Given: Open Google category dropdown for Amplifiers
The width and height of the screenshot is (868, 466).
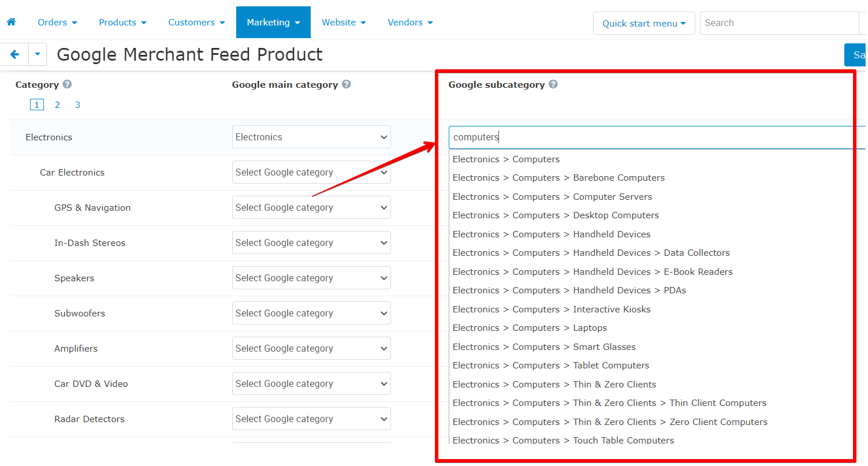Looking at the screenshot, I should click(311, 348).
